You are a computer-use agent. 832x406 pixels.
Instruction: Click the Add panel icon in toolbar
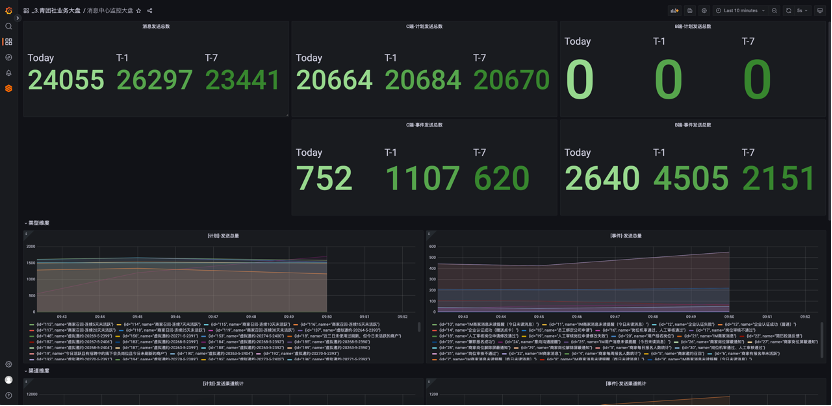click(x=674, y=10)
